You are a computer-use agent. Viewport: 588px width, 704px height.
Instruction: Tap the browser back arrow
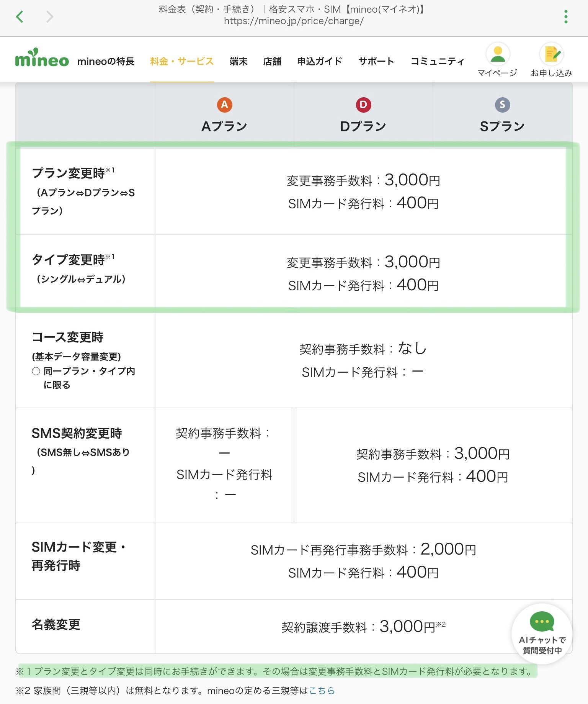coord(20,16)
